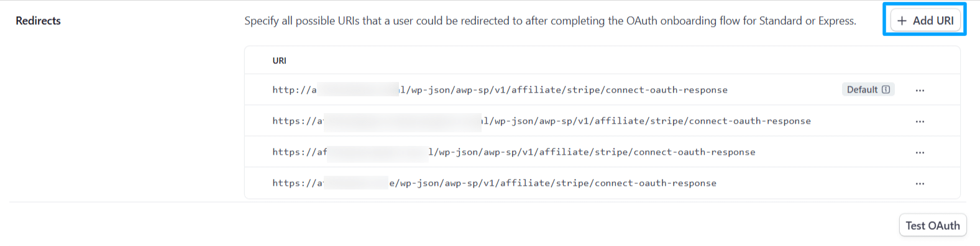Image resolution: width=980 pixels, height=246 pixels.
Task: Click the blurred domain before e/wp-json
Action: (357, 183)
